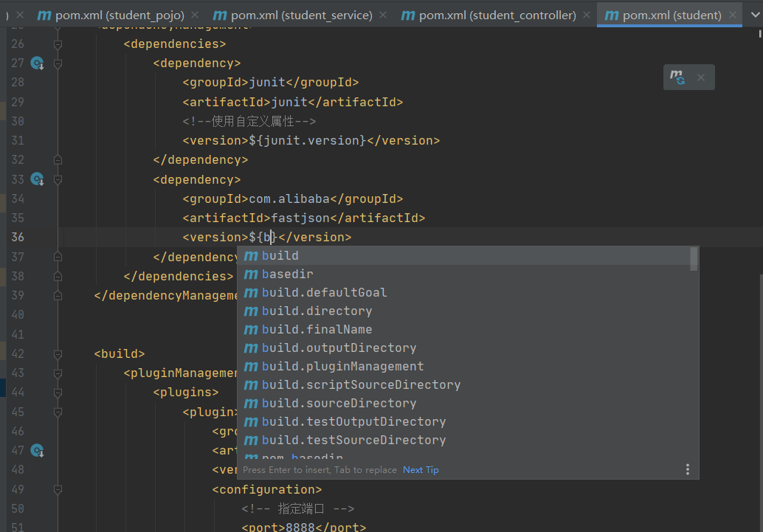
Task: Click gutter icon on line 47
Action: point(38,451)
